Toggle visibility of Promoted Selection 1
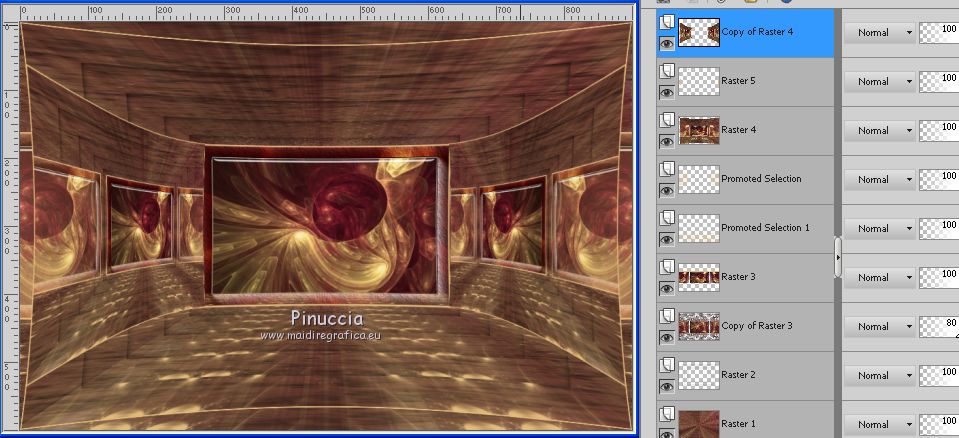The height and width of the screenshot is (438, 959). (x=667, y=239)
